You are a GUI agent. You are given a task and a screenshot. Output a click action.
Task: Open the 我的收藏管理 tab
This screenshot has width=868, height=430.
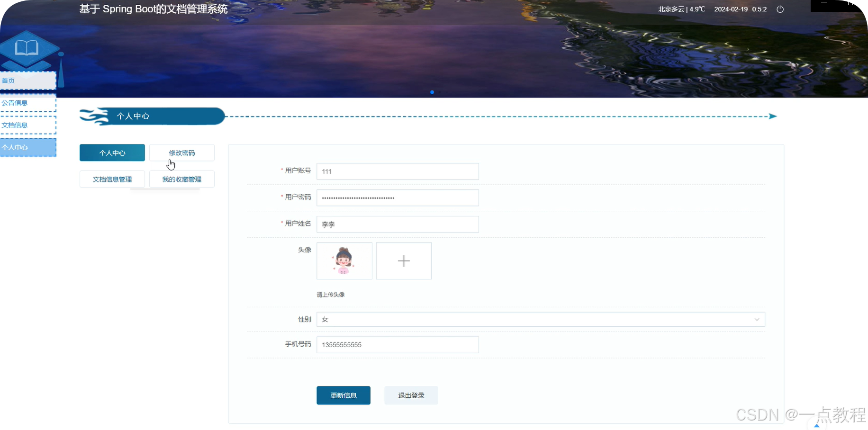[181, 179]
